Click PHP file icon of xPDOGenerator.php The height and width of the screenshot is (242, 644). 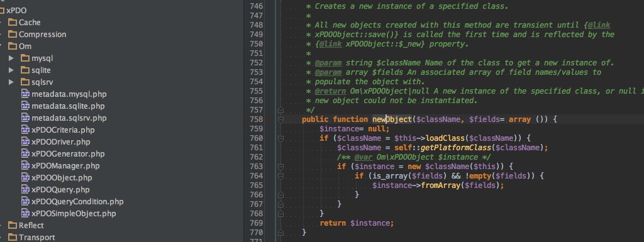25,154
